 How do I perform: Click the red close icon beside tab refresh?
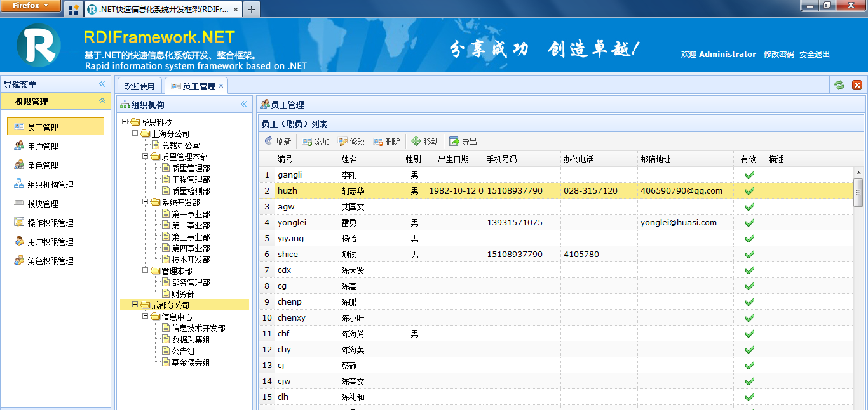857,85
